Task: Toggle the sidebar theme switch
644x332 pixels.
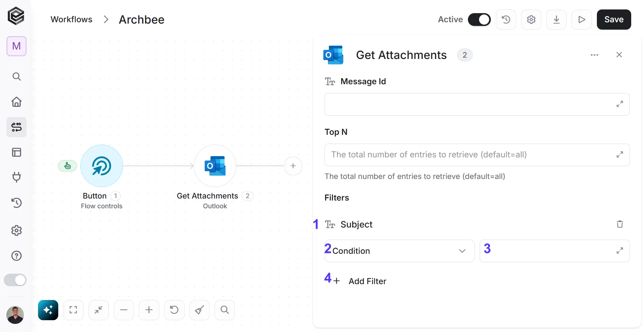Action: pyautogui.click(x=15, y=280)
